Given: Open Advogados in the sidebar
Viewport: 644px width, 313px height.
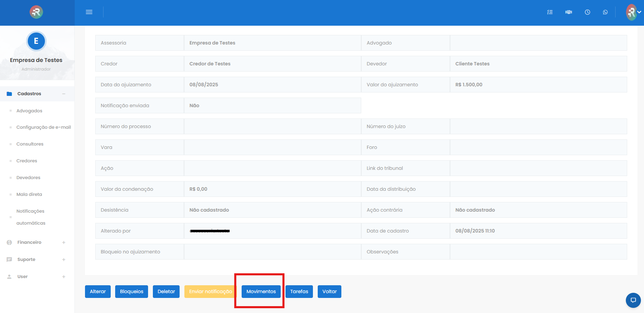Looking at the screenshot, I should (29, 111).
